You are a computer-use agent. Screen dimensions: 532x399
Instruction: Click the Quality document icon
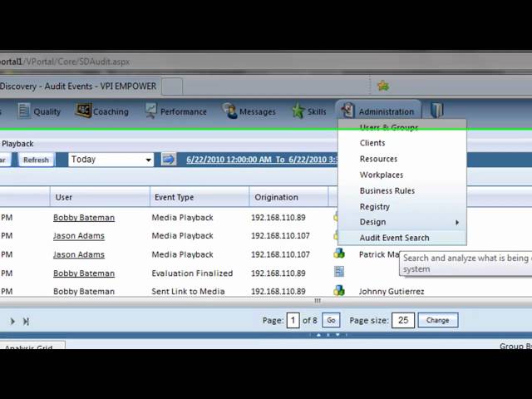click(24, 111)
